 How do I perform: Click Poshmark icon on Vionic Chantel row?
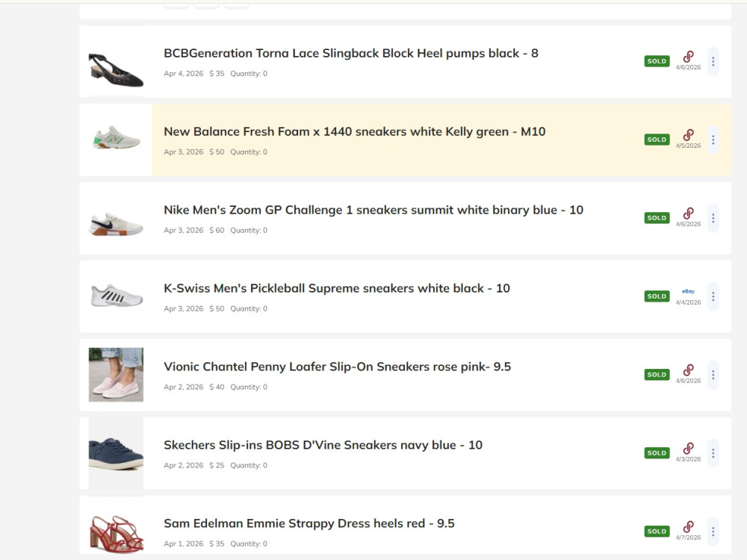point(688,370)
